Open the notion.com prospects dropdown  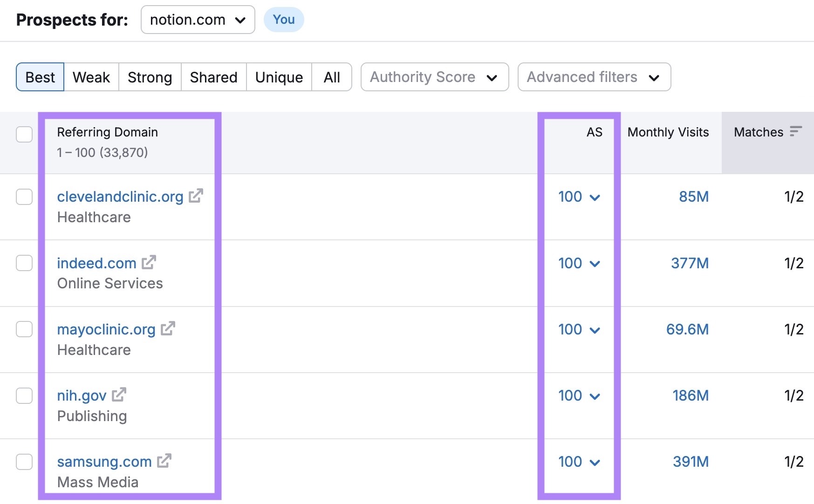pos(198,20)
